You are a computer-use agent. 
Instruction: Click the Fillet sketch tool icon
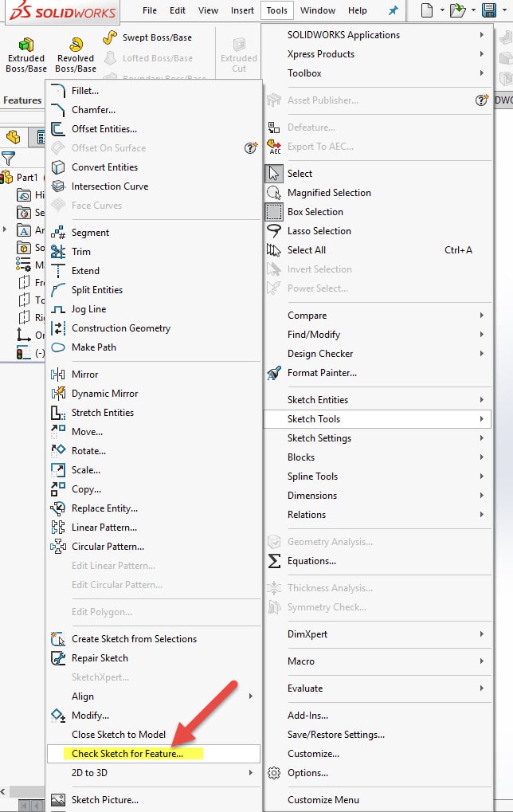[x=58, y=91]
